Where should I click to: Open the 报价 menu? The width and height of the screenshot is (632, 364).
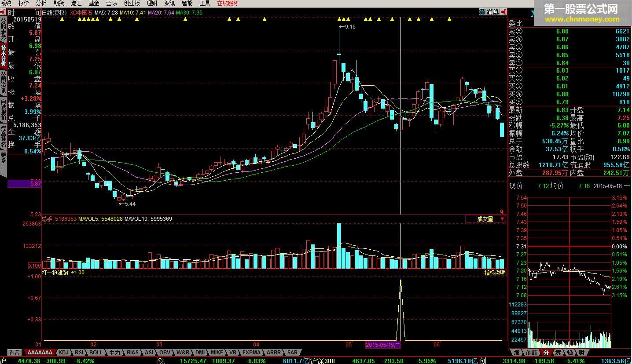(x=23, y=3)
